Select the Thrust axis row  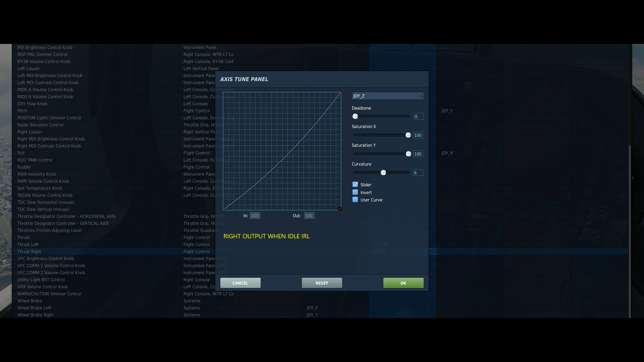click(x=320, y=237)
